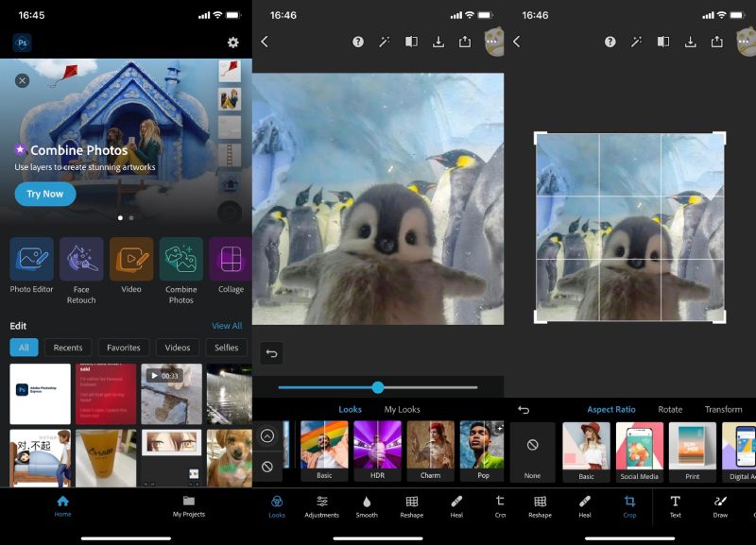Viewport: 756px width, 545px height.
Task: Select the All filter chip
Action: (x=25, y=348)
